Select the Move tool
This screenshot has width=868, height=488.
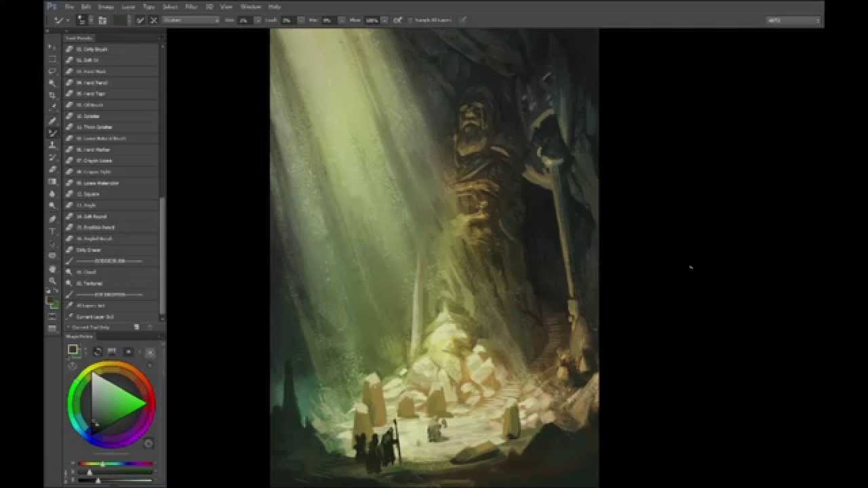[52, 47]
